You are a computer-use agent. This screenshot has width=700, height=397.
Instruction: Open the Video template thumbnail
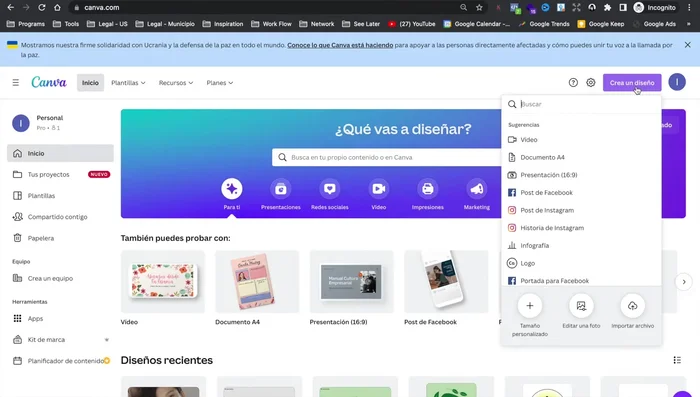click(x=163, y=281)
